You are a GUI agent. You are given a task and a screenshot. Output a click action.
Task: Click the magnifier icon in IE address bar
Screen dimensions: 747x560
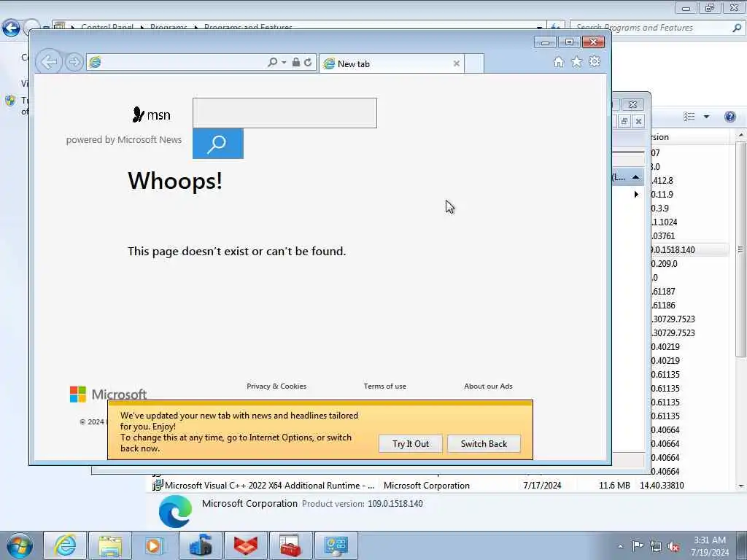coord(273,63)
